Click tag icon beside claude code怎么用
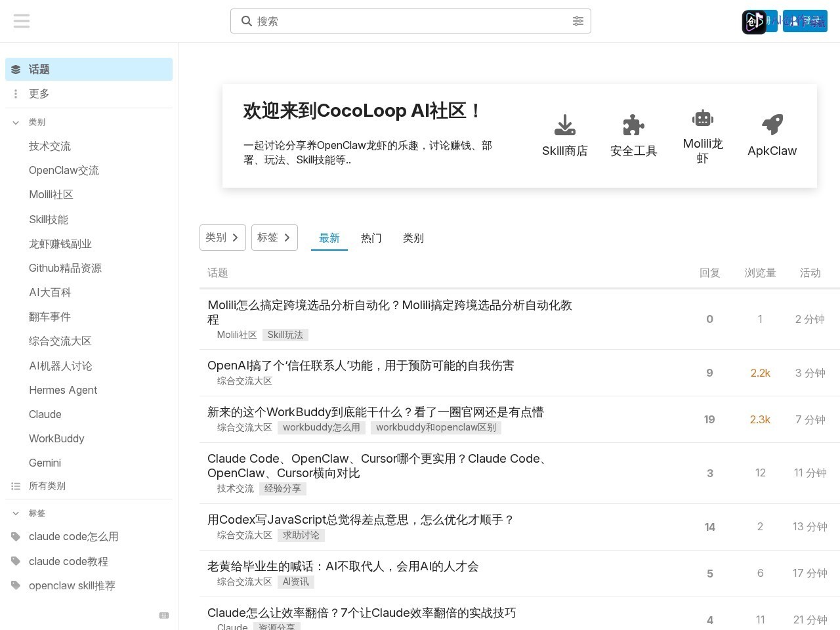The height and width of the screenshot is (630, 840). click(16, 537)
